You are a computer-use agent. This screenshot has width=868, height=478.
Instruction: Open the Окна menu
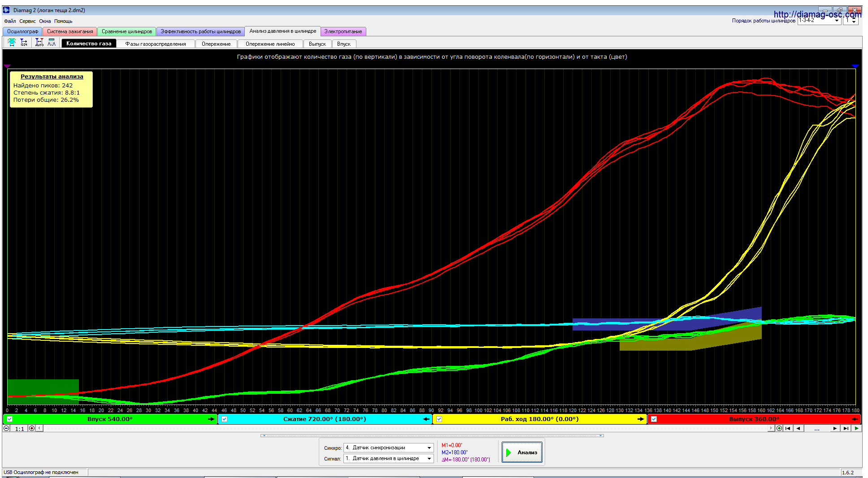(x=45, y=21)
